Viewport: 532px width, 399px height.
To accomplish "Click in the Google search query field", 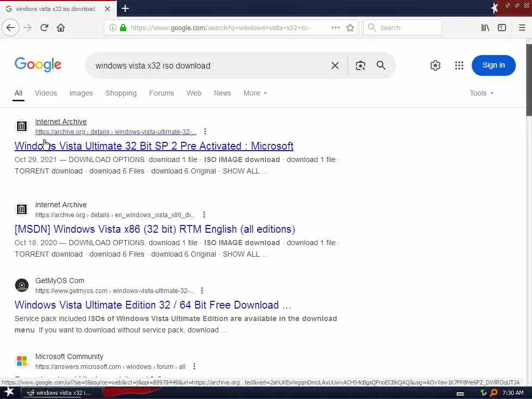I will [x=210, y=65].
